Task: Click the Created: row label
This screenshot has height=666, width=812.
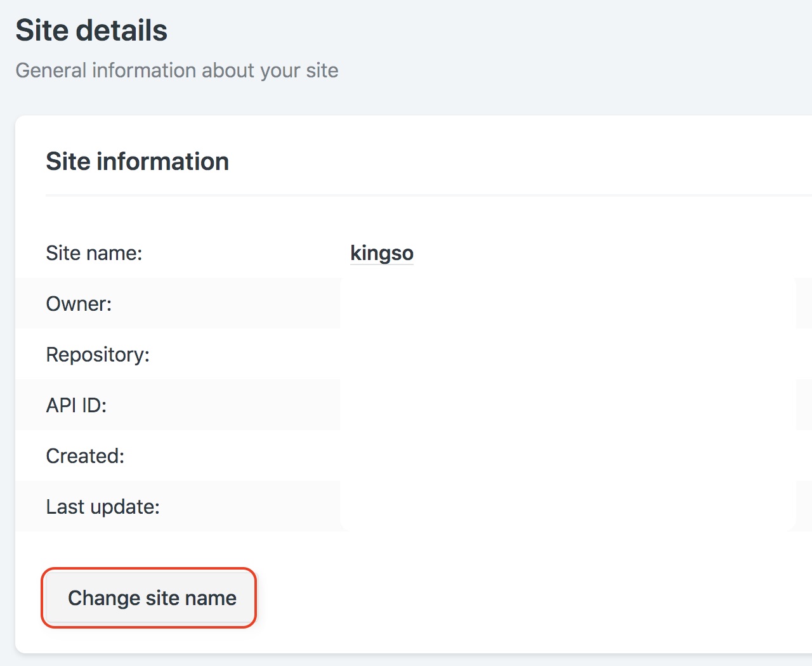Action: tap(85, 456)
